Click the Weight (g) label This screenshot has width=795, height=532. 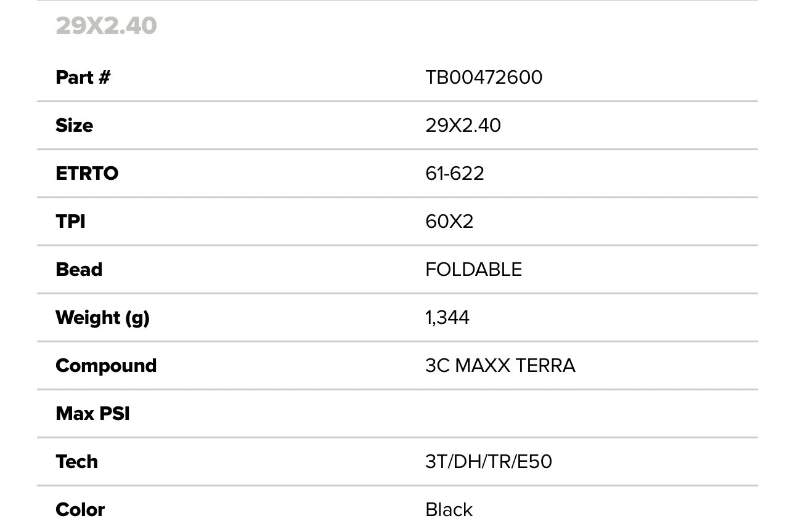tap(102, 318)
